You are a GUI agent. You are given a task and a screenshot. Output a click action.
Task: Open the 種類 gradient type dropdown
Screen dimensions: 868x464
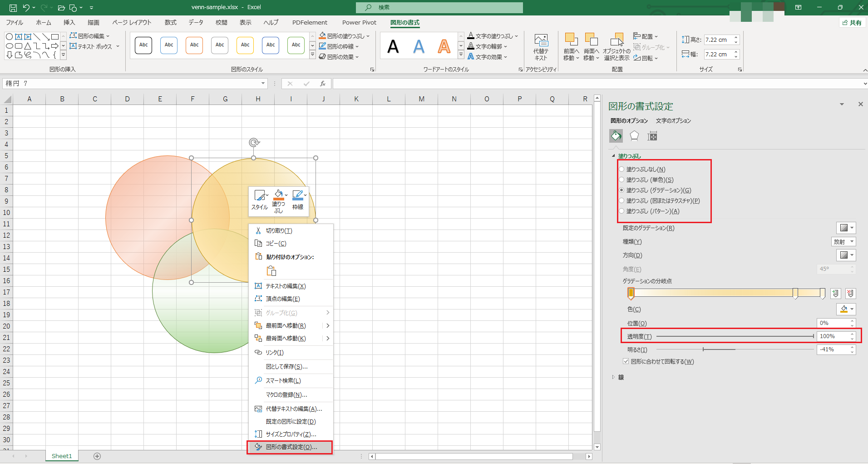843,242
